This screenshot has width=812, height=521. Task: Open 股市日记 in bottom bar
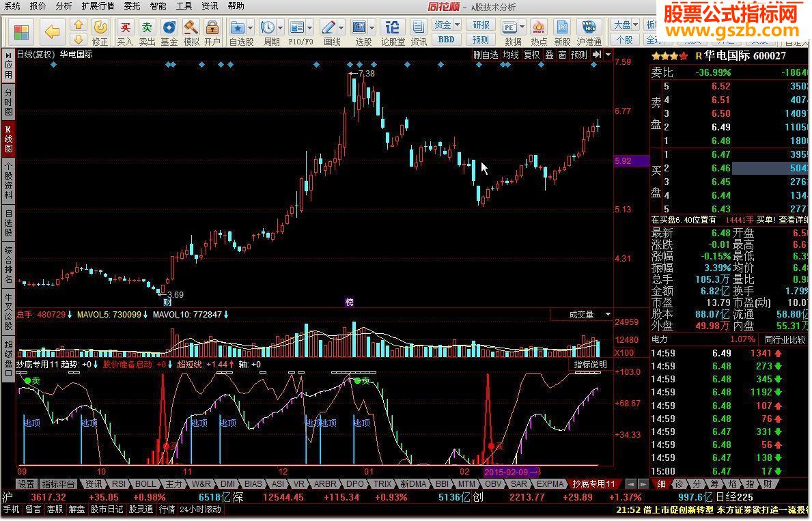pyautogui.click(x=107, y=509)
